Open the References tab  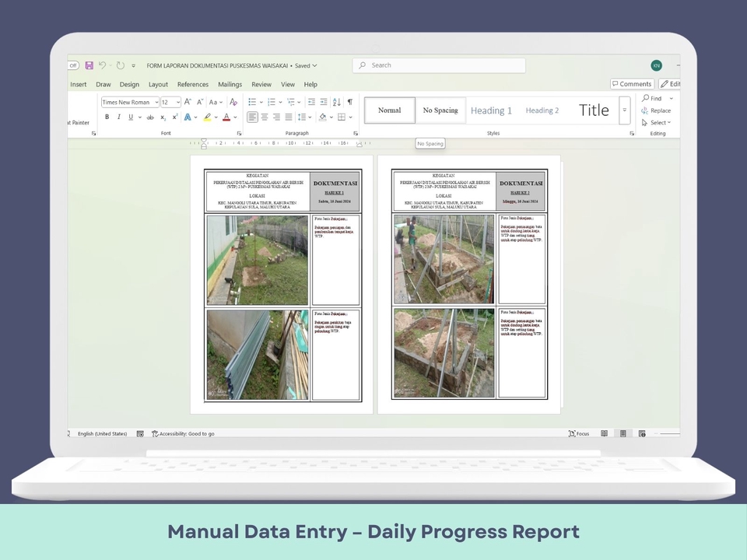point(192,84)
